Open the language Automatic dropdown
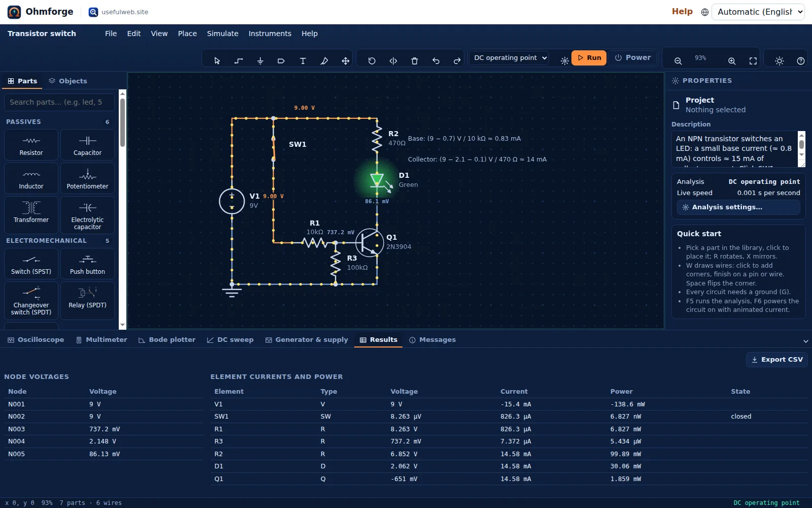 click(x=758, y=12)
